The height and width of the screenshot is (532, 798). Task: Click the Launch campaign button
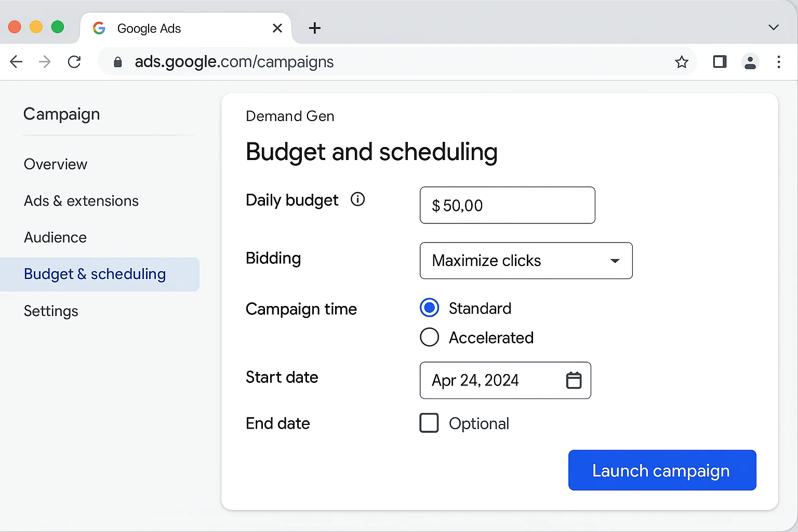[x=662, y=470]
